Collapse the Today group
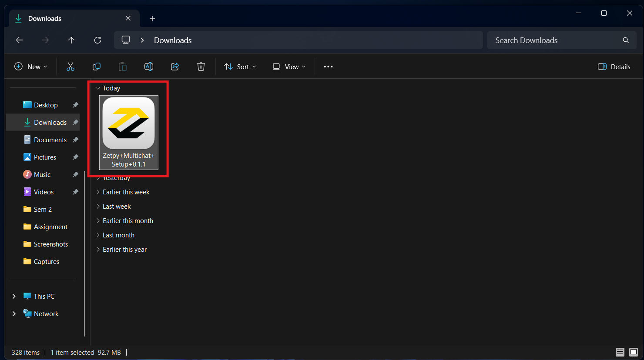Image resolution: width=644 pixels, height=360 pixels. 97,88
